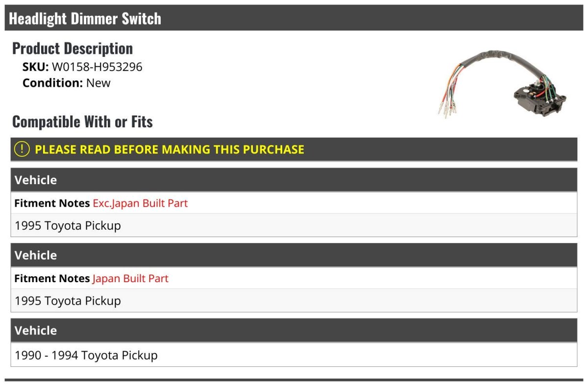Click the yellow 'PLEASE READ BEFORE MAKING THIS PURCHASE' text
This screenshot has height=386, width=588.
tap(170, 149)
